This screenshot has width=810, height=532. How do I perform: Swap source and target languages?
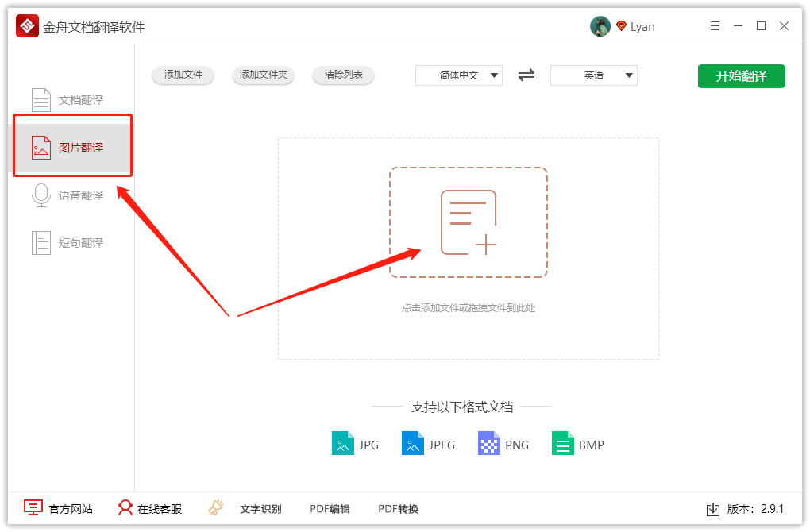pyautogui.click(x=526, y=75)
